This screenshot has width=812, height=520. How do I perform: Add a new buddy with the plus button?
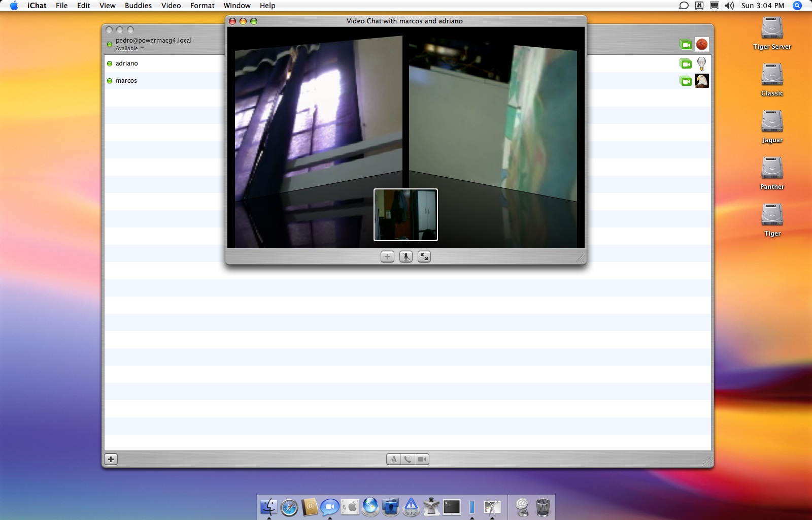coord(111,459)
